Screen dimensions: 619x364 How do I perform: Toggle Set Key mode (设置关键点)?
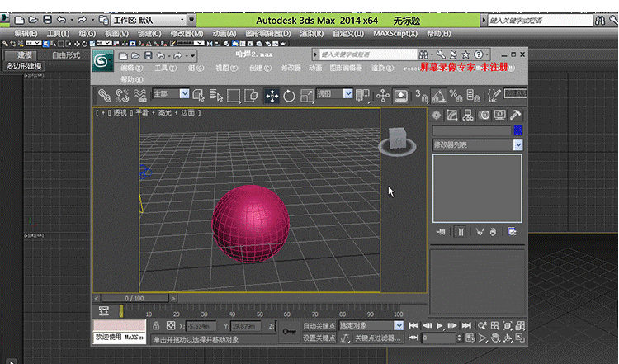point(318,338)
